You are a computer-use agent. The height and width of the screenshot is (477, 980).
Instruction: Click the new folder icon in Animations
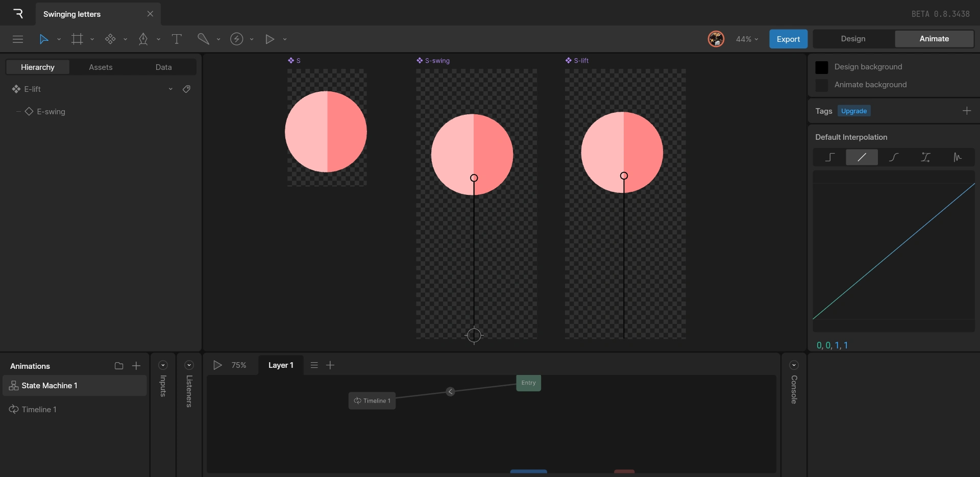click(x=119, y=366)
